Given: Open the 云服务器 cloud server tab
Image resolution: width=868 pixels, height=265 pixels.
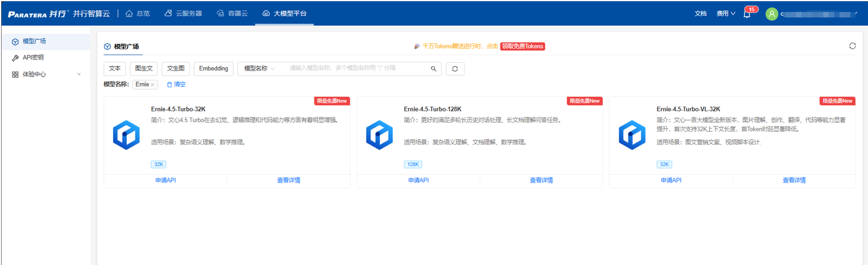Looking at the screenshot, I should point(183,13).
